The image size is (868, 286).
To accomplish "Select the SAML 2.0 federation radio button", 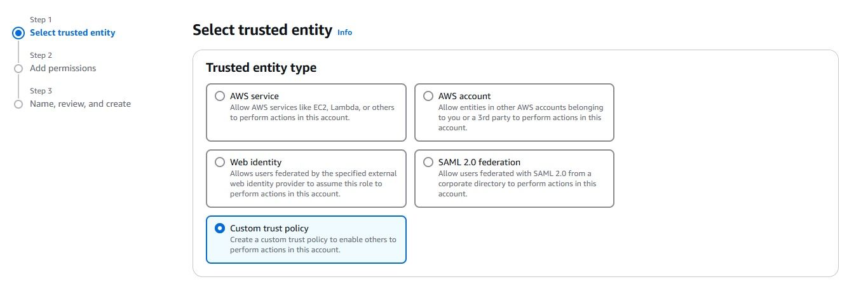I will click(x=428, y=162).
